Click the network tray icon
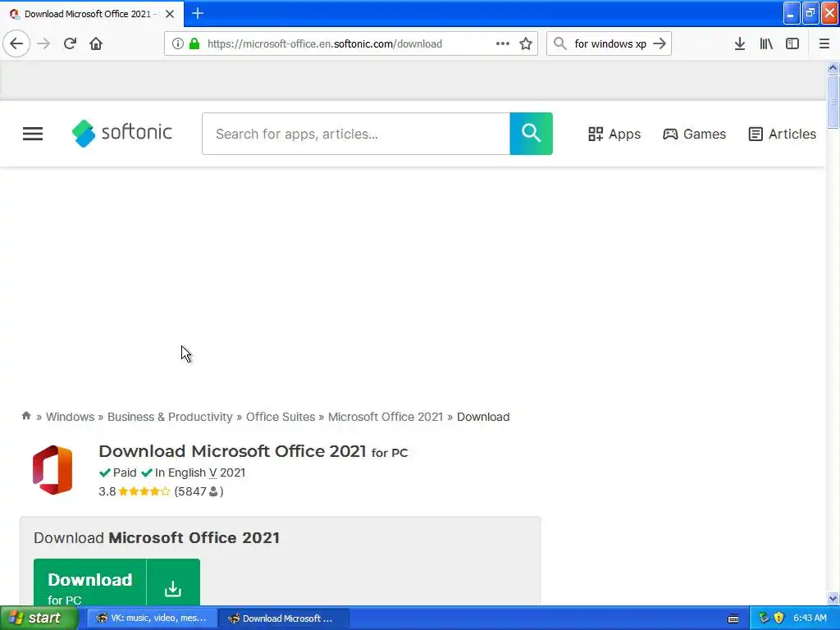 coord(764,618)
